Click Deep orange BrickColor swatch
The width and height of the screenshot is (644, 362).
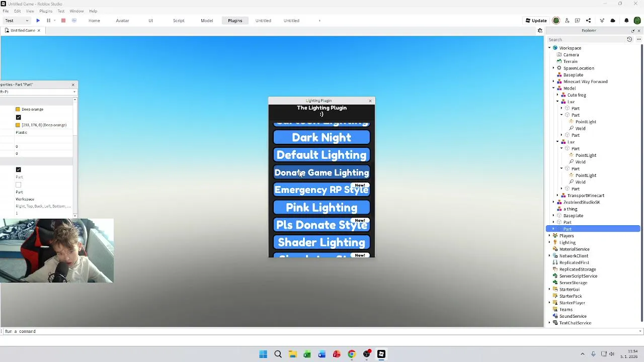[x=18, y=109]
